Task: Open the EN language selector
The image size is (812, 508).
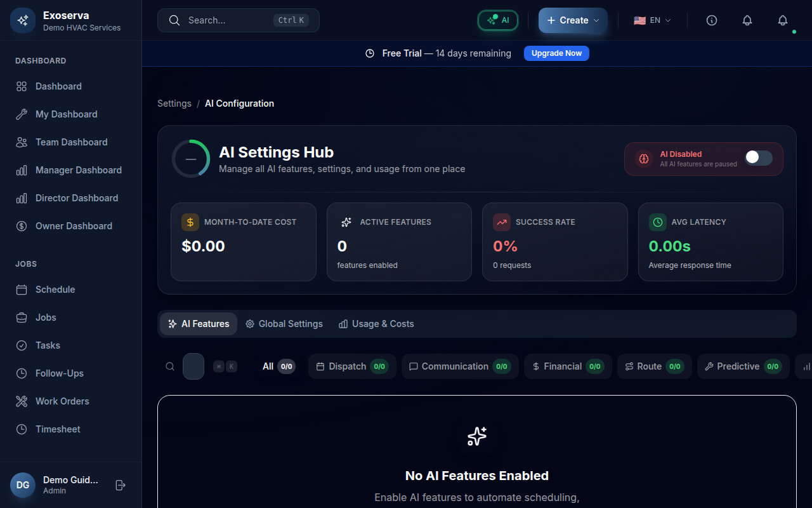Action: click(x=652, y=20)
